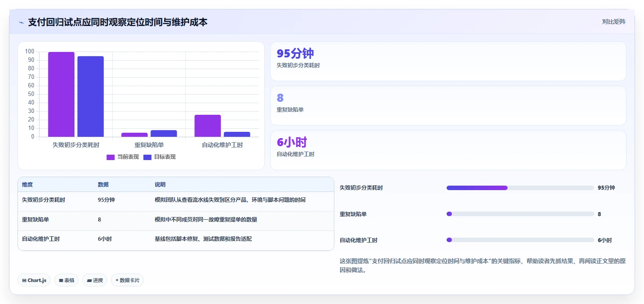Image resolution: width=644 pixels, height=304 pixels.
Task: Toggle the 当前表现 legend entry
Action: pos(122,157)
